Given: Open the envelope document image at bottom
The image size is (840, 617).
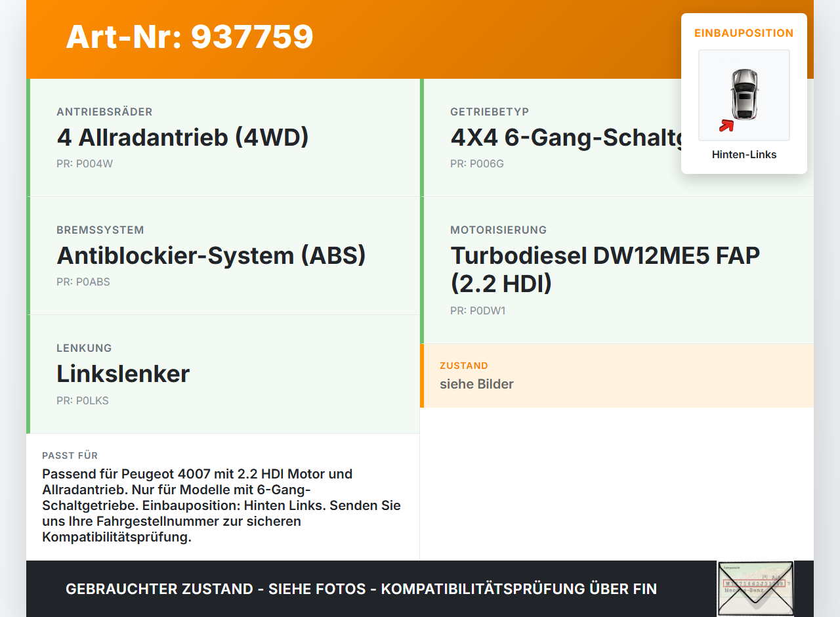Looking at the screenshot, I should pos(755,589).
